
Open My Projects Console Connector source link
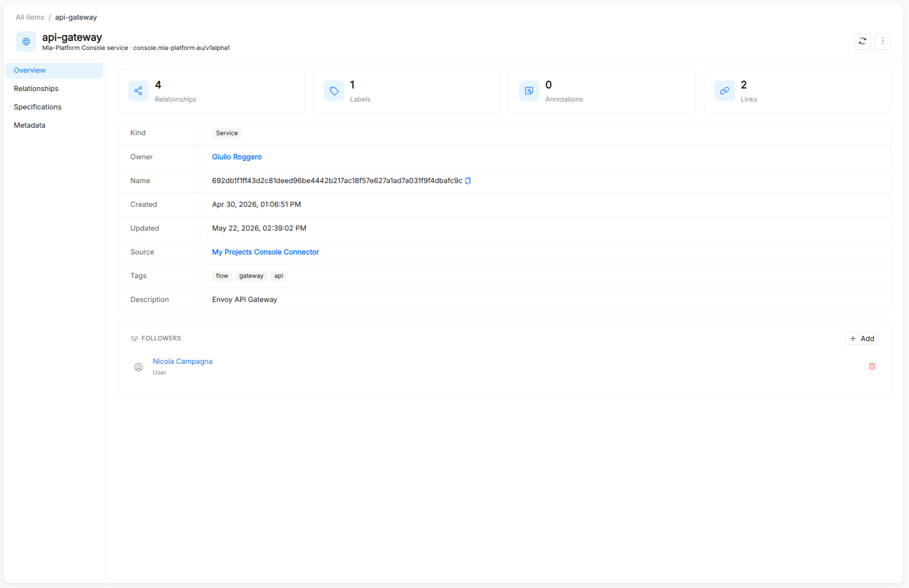[x=265, y=252]
